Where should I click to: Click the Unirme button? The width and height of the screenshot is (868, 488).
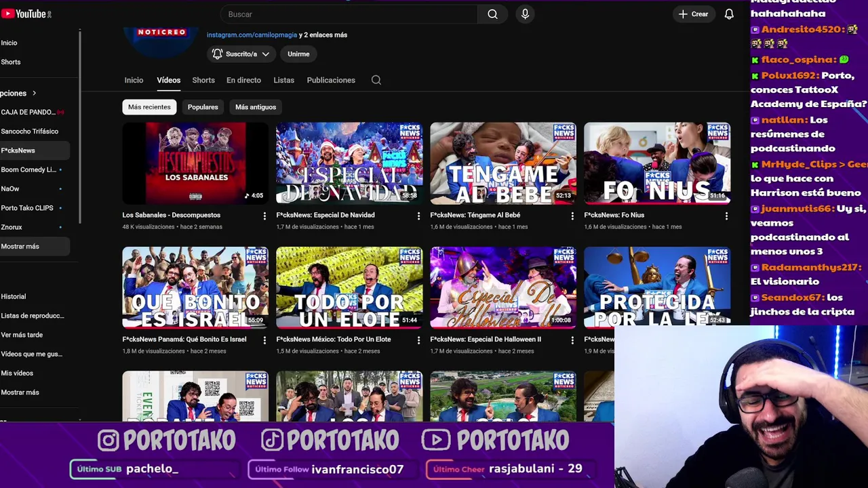pyautogui.click(x=298, y=54)
